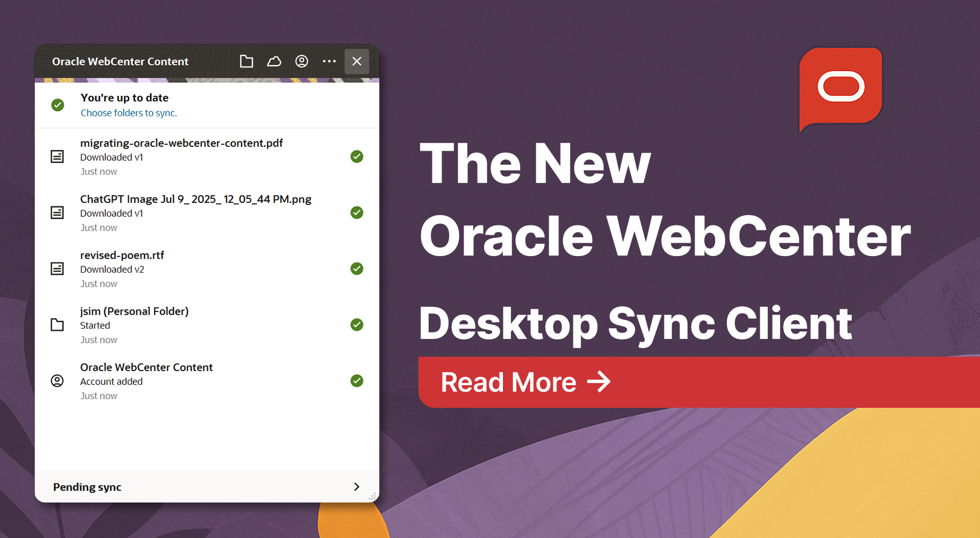
Task: Click the document icon beside migrating-oracle-webcenter-content.pdf
Action: point(57,157)
